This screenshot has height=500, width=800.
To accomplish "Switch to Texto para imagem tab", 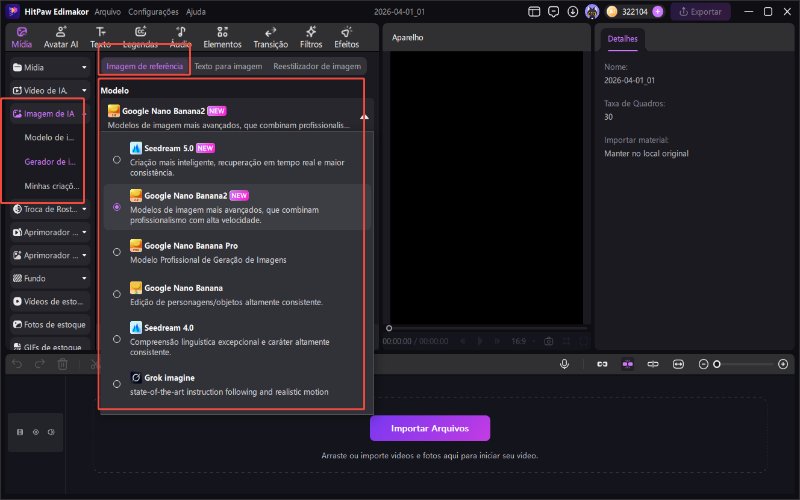I will click(228, 66).
